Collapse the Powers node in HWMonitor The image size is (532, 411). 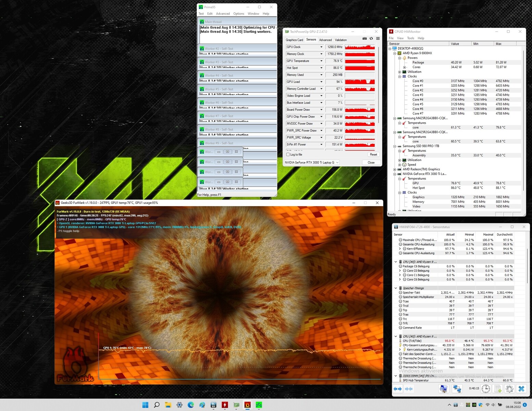400,58
